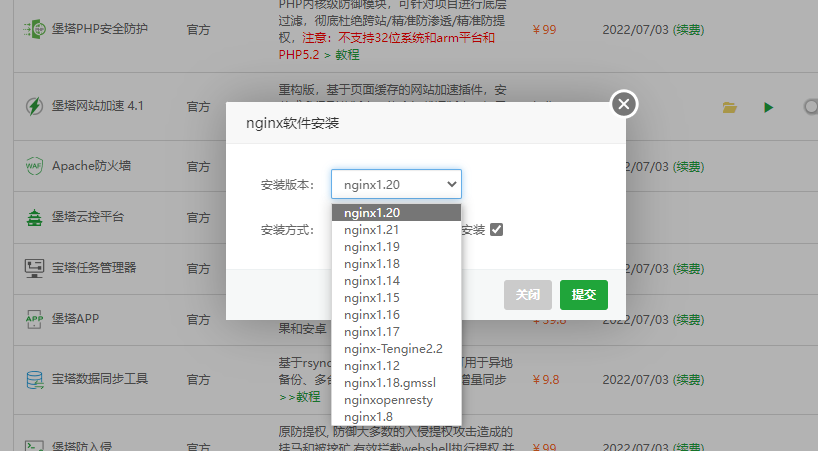Click the 宝塔数据同步工具 database icon

pyautogui.click(x=34, y=380)
